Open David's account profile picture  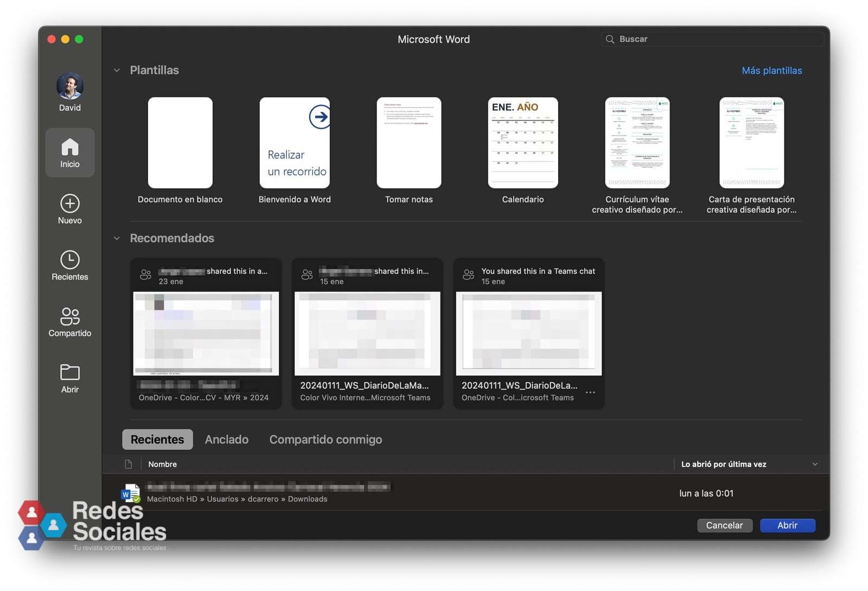[x=70, y=86]
